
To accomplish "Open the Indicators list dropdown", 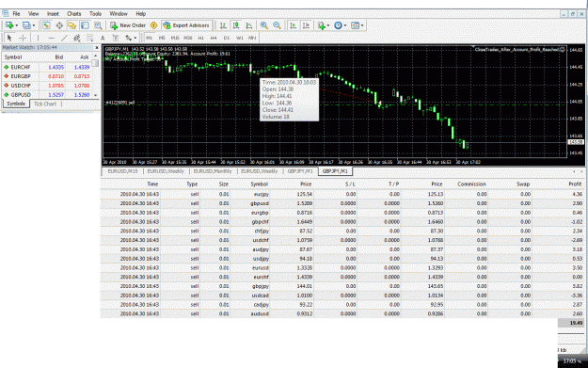I will 324,25.
